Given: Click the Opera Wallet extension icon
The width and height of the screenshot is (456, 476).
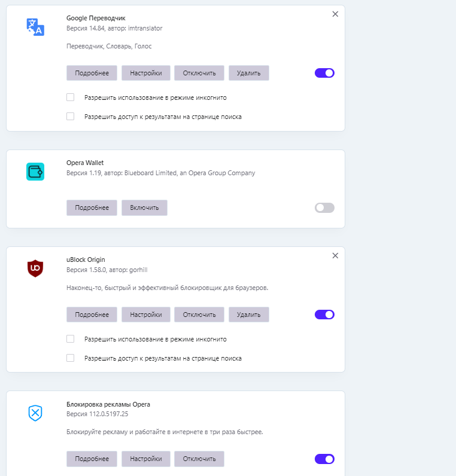Looking at the screenshot, I should tap(35, 172).
